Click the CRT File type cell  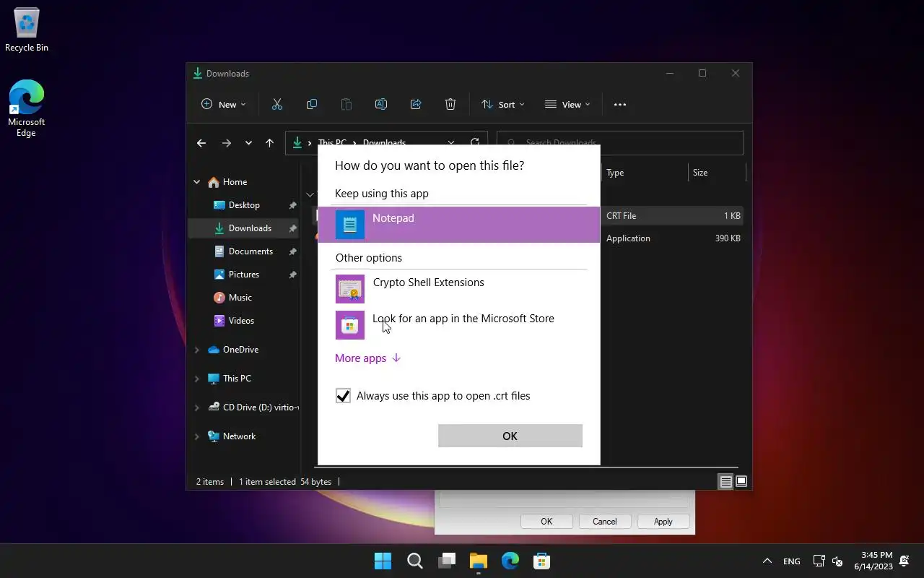pyautogui.click(x=622, y=216)
